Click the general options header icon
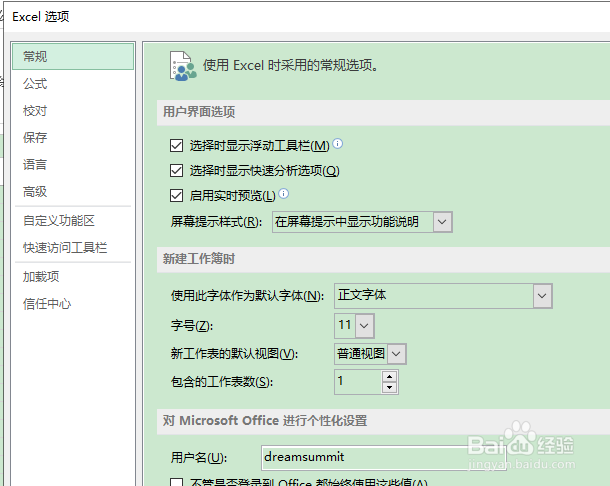The width and height of the screenshot is (610, 486). tap(183, 66)
